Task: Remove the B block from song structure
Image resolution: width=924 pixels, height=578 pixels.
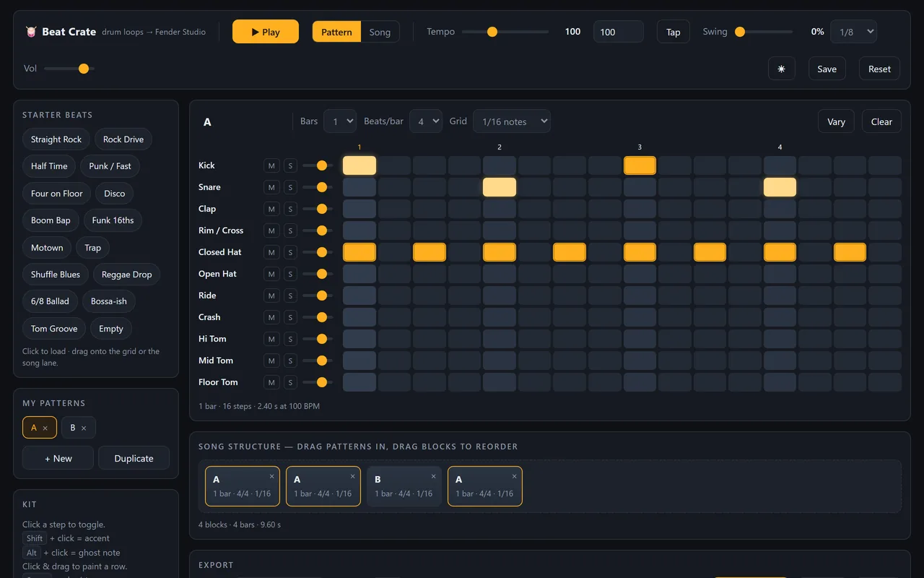Action: tap(433, 476)
